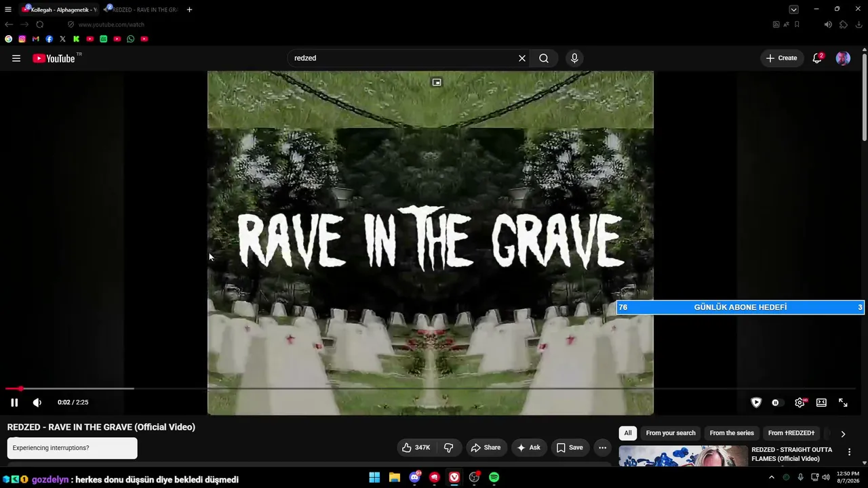The width and height of the screenshot is (868, 488).
Task: Open the Create menu
Action: (x=782, y=58)
